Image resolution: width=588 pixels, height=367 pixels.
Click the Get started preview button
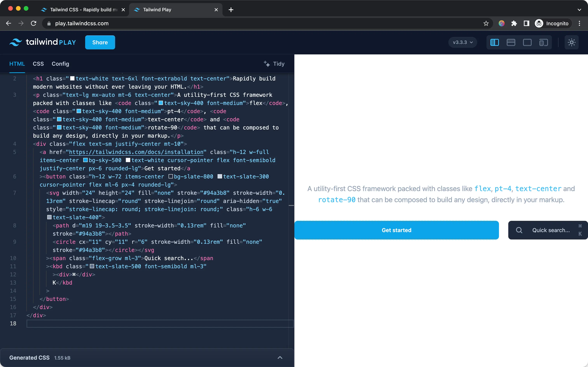[396, 230]
